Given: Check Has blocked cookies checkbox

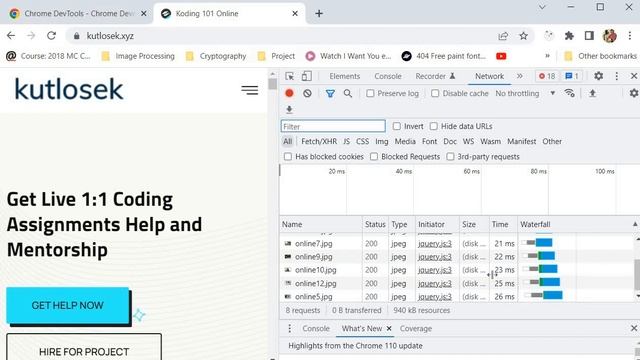Looking at the screenshot, I should pyautogui.click(x=288, y=156).
